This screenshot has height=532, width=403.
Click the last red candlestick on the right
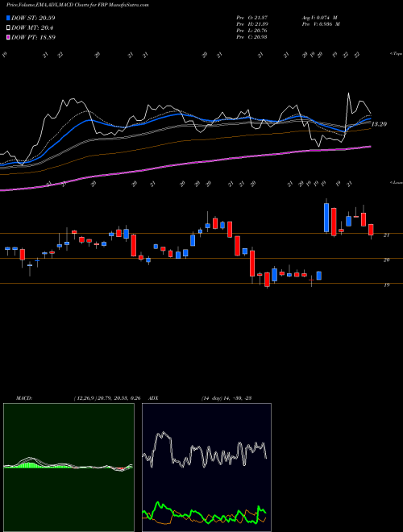click(371, 230)
